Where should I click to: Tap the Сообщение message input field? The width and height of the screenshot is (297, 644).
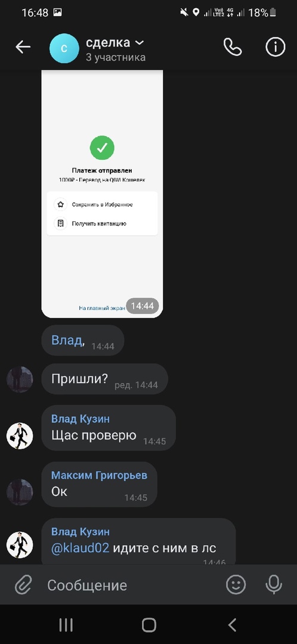(131, 585)
